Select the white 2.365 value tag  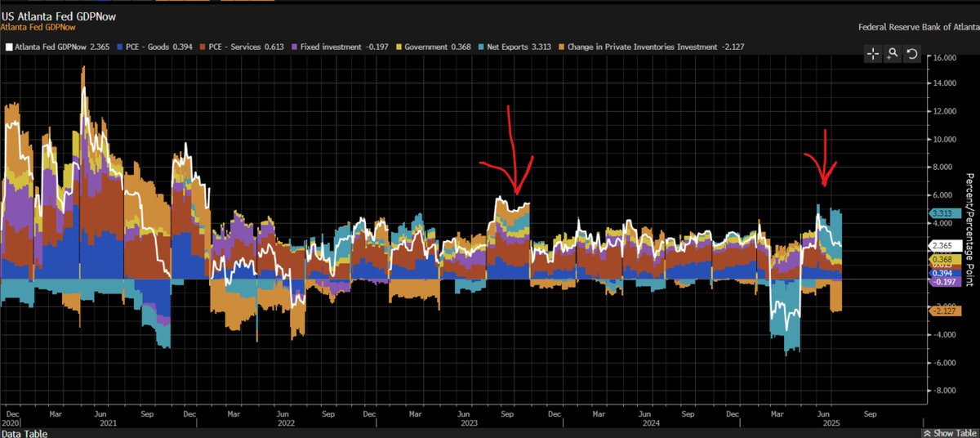[x=943, y=245]
